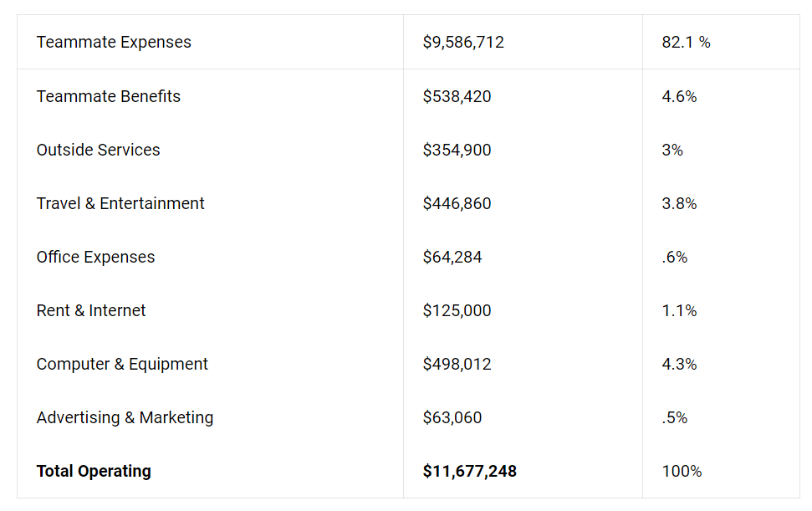Click the 100% total percentage
The width and height of the screenshot is (812, 511).
click(x=682, y=471)
